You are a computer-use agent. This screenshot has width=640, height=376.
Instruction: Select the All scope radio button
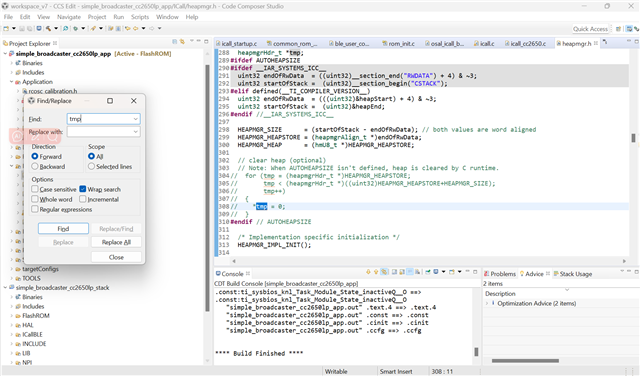91,156
